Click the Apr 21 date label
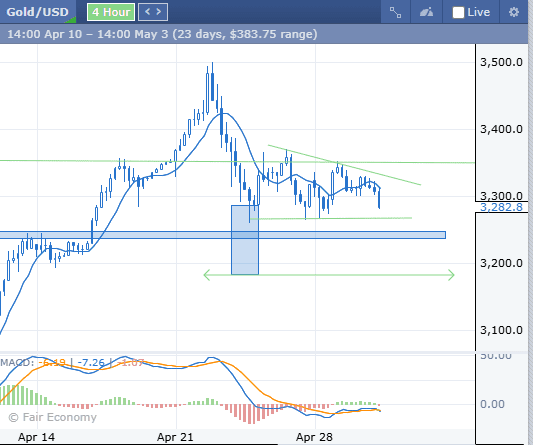Viewport: 533px width, 445px height. [x=175, y=437]
